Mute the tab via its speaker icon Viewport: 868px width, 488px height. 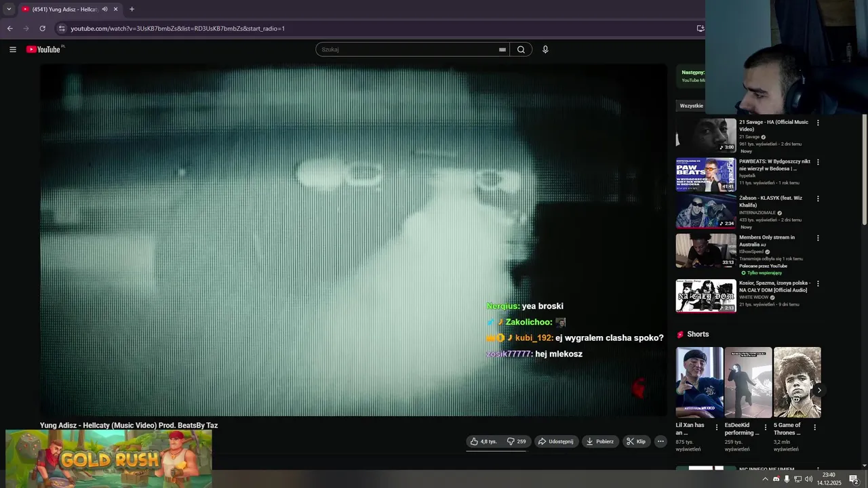pos(104,9)
